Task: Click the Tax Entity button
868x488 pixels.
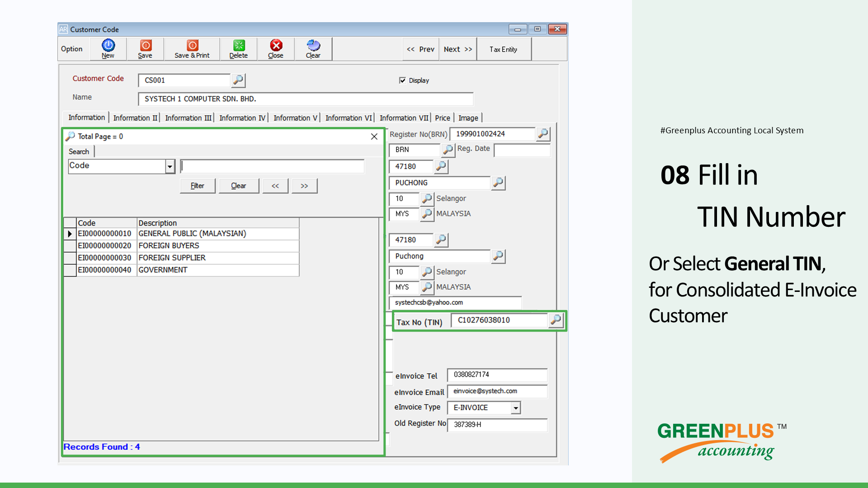Action: tap(503, 49)
